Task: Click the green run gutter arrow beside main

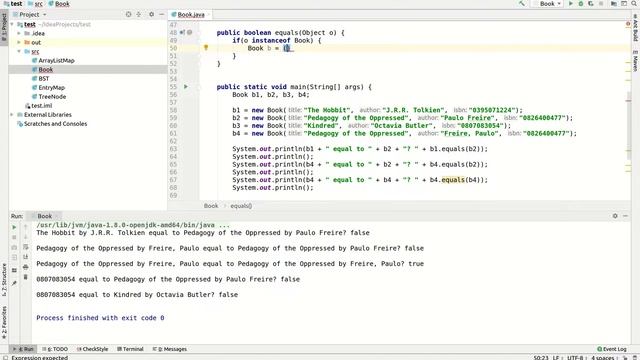Action: 186,87
